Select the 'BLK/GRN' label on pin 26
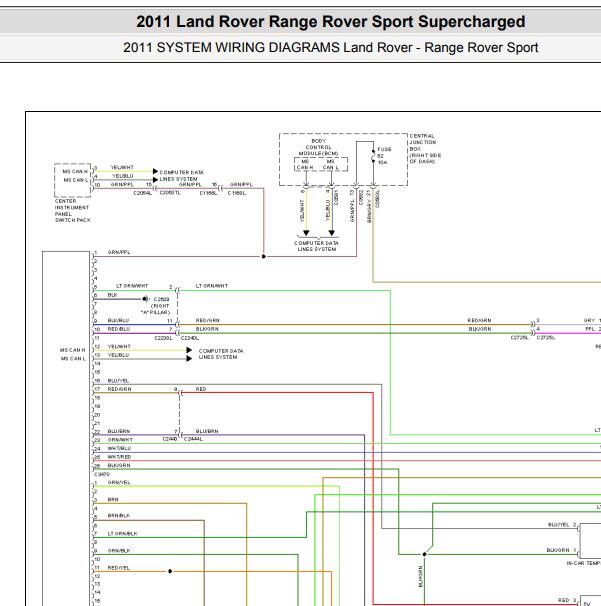 pos(119,465)
